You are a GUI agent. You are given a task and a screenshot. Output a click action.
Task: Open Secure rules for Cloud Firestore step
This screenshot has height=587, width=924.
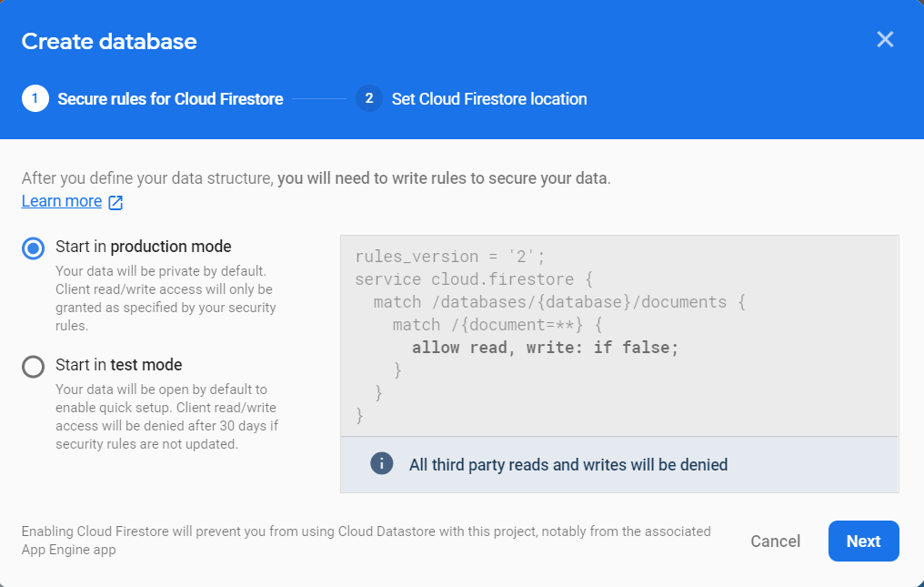pos(170,98)
